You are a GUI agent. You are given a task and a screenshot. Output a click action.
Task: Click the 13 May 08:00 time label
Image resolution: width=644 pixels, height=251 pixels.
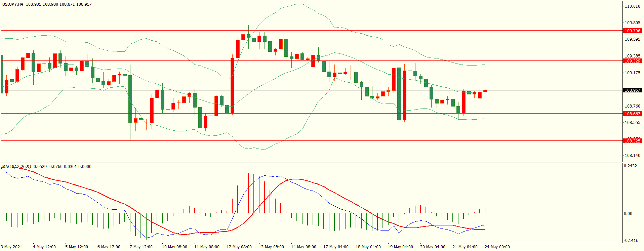coord(271,247)
